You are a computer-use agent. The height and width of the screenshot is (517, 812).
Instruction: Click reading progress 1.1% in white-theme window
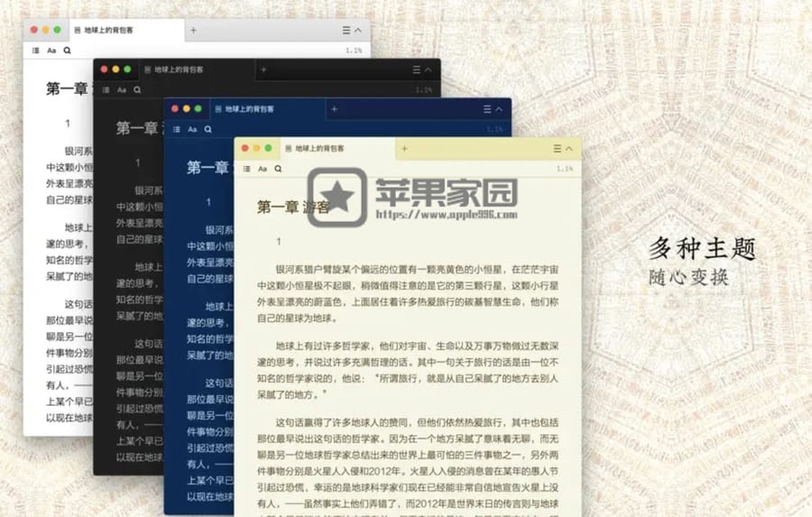(354, 51)
